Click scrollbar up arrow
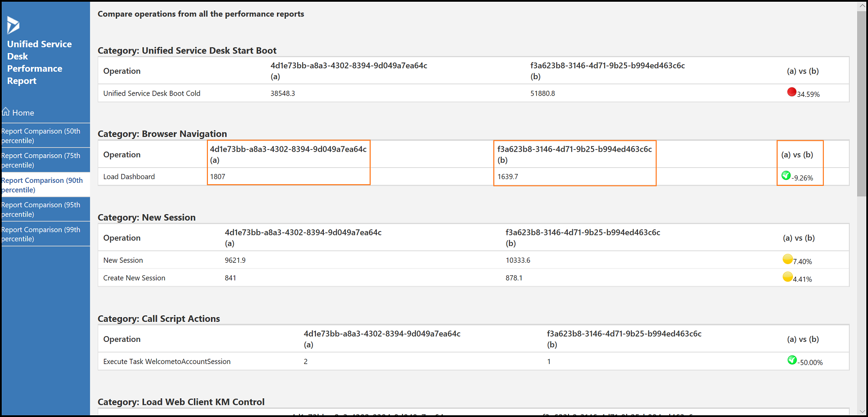The height and width of the screenshot is (417, 868). [862, 6]
